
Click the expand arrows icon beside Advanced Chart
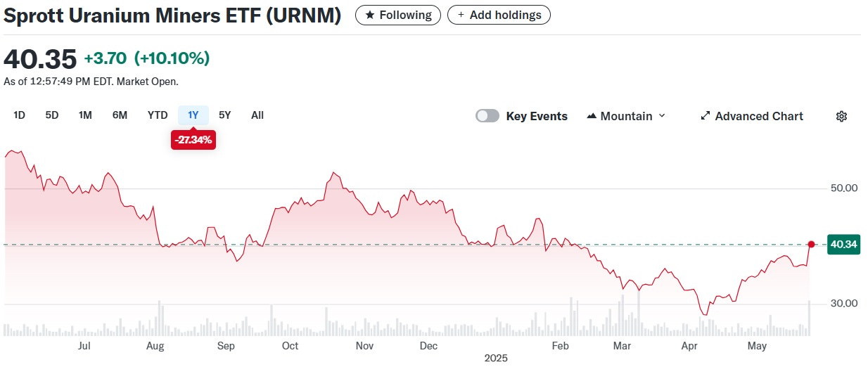point(706,117)
